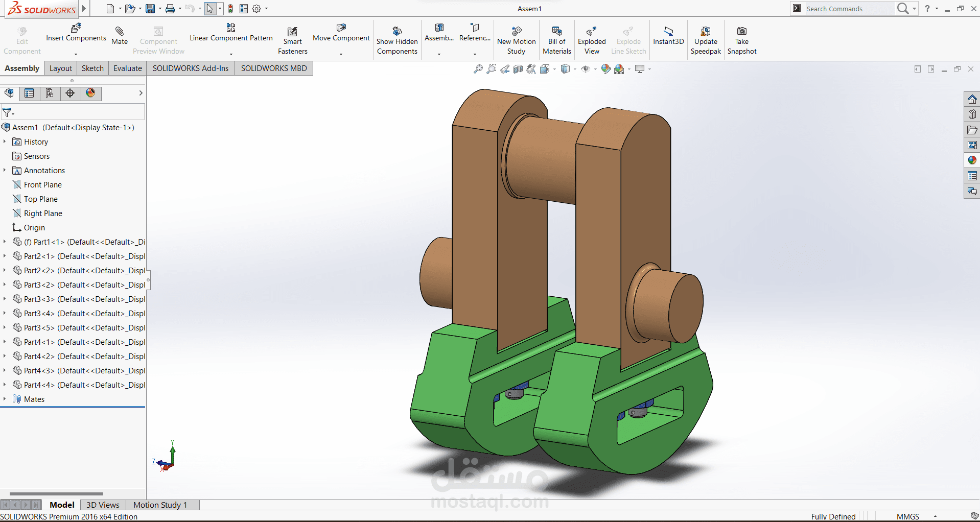Open View Settings monitor dropdown arrow

649,69
